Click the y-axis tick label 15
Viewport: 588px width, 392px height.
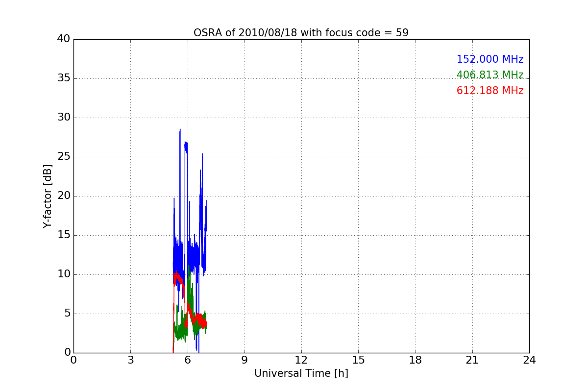[x=63, y=235]
